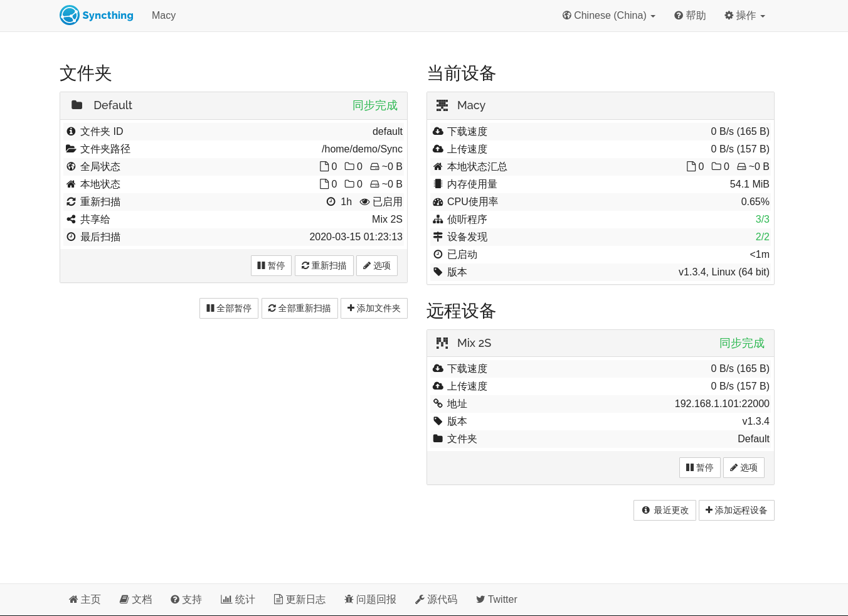
Task: Click the 内存使用量 chip icon
Action: (x=438, y=184)
